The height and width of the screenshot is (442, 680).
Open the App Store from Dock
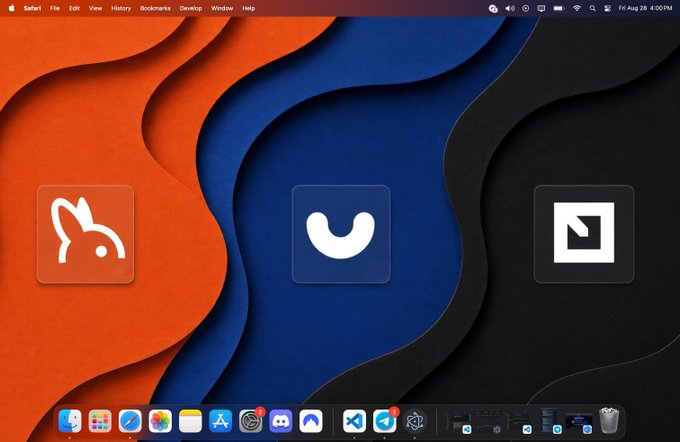point(221,421)
